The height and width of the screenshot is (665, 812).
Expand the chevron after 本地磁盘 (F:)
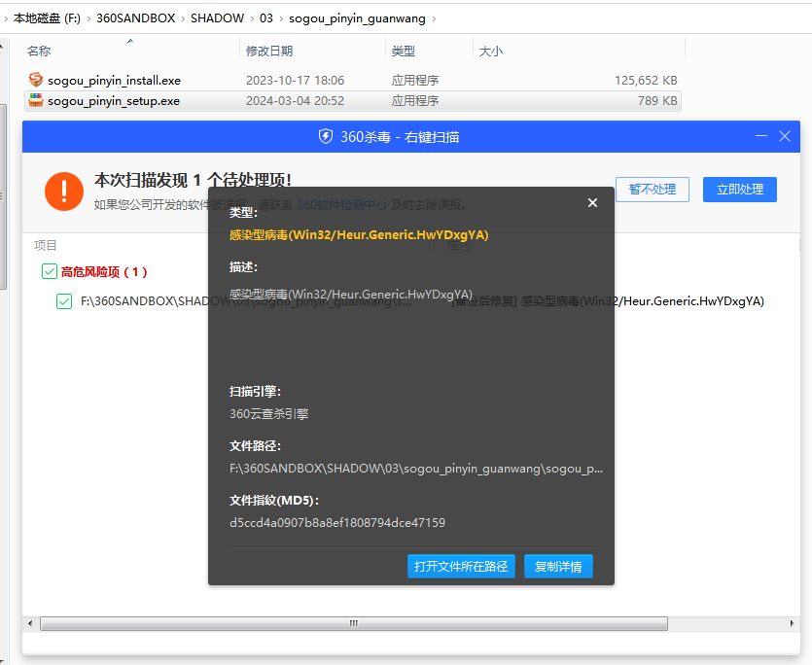[x=88, y=19]
